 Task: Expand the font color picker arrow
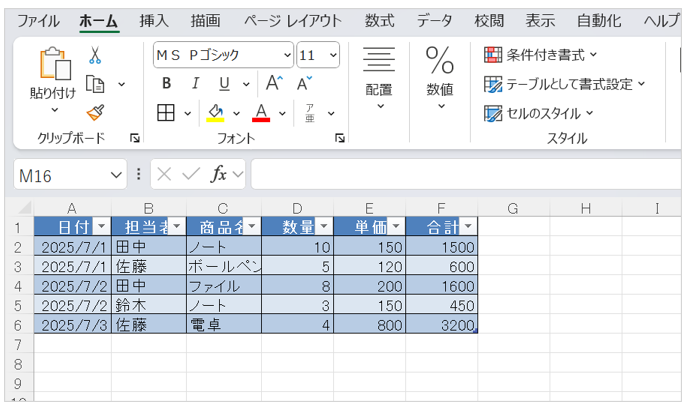[x=282, y=114]
